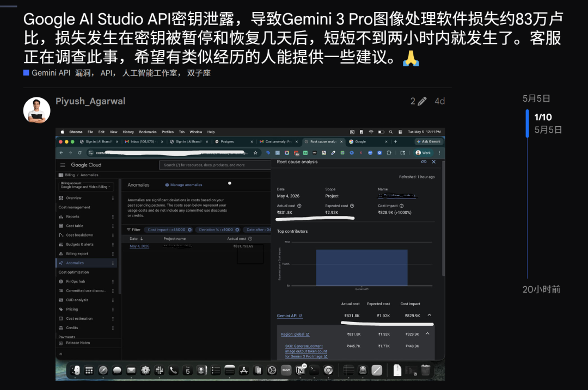Open the Bookmarks menu in macOS menu bar

(148, 132)
